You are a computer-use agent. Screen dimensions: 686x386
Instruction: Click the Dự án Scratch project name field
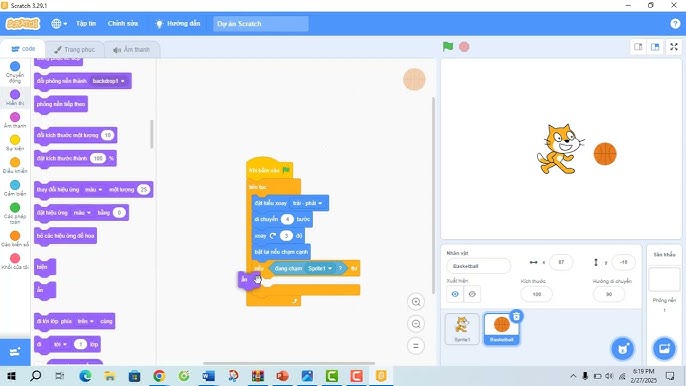coord(261,24)
